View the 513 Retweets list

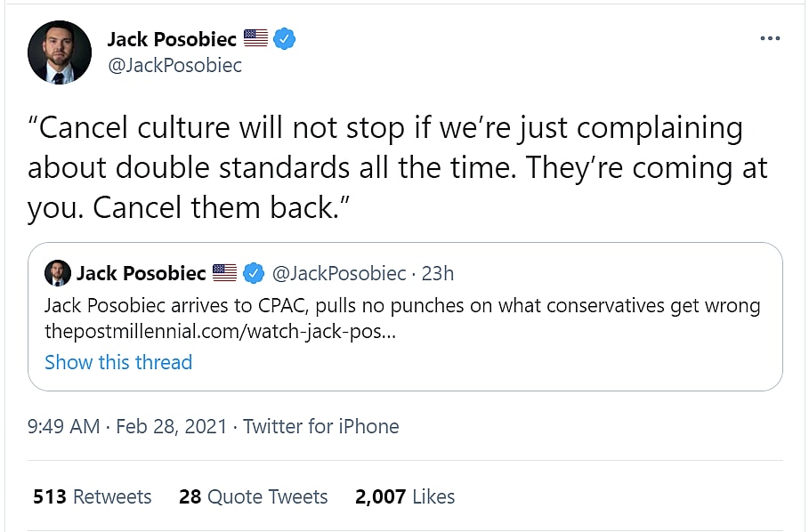tap(93, 496)
